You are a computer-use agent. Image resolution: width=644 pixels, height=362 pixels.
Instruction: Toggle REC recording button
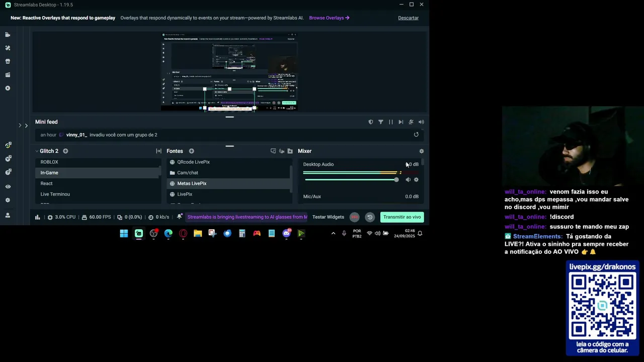pos(355,217)
